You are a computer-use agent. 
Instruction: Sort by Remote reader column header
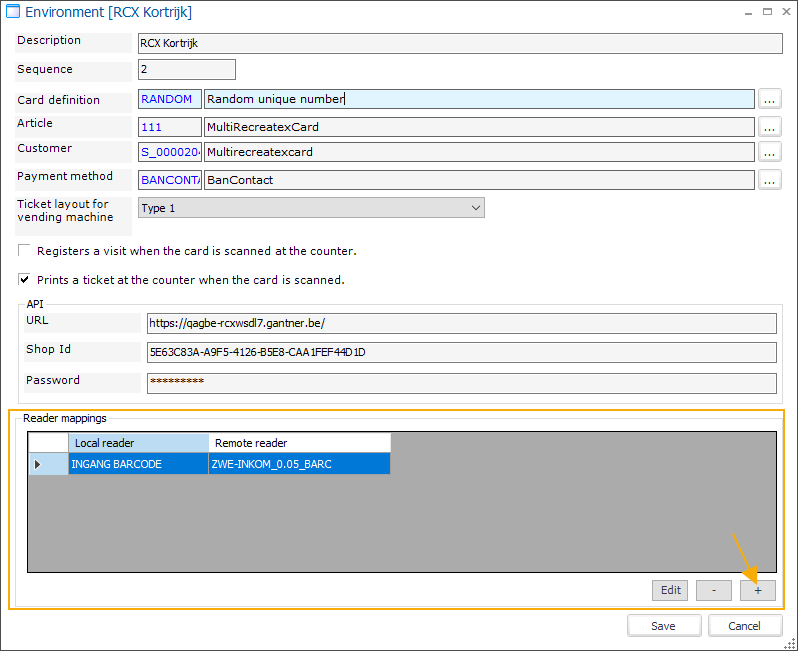tap(299, 442)
